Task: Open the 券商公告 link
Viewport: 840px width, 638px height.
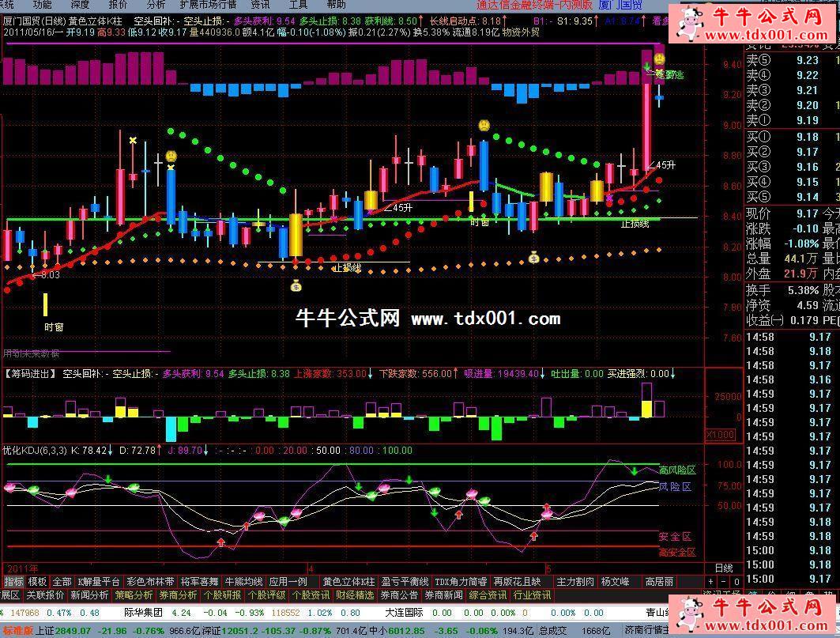Action: [x=399, y=595]
